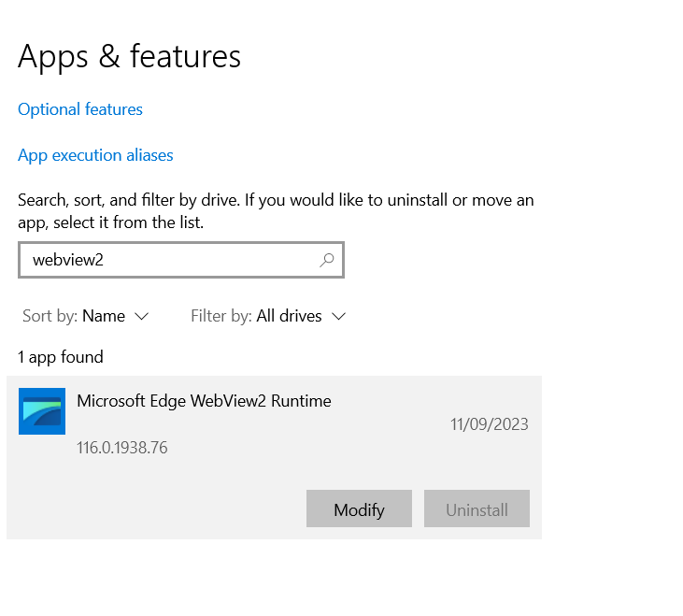
Task: Click the chevron arrow beside All drives
Action: pyautogui.click(x=339, y=317)
